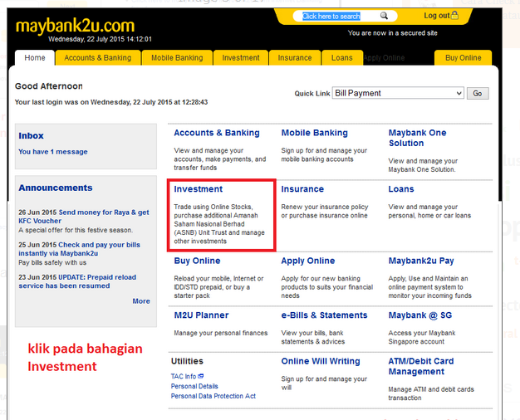Open Mobile Banking section heading link
Image resolution: width=520 pixels, height=420 pixels.
click(314, 133)
